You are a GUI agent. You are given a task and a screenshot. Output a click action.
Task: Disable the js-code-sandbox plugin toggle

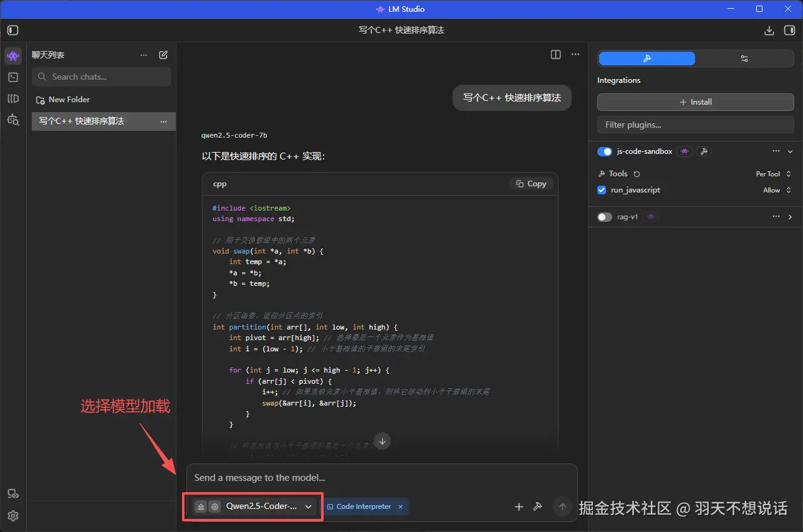(605, 151)
